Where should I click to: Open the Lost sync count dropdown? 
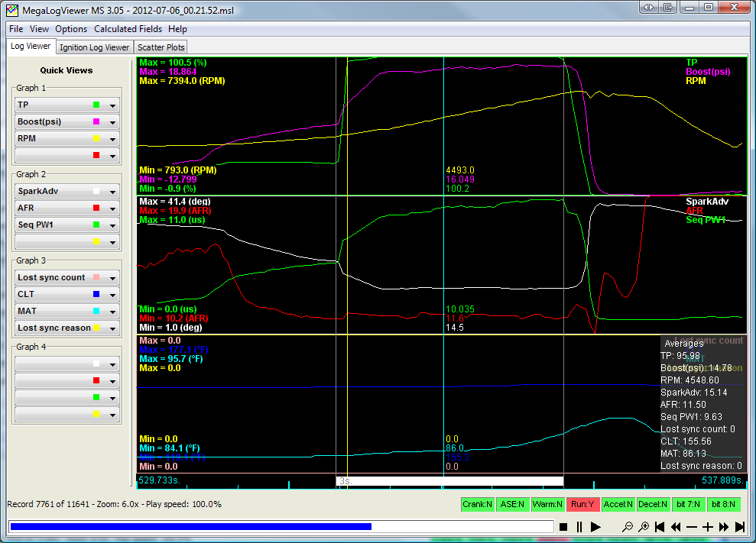113,278
